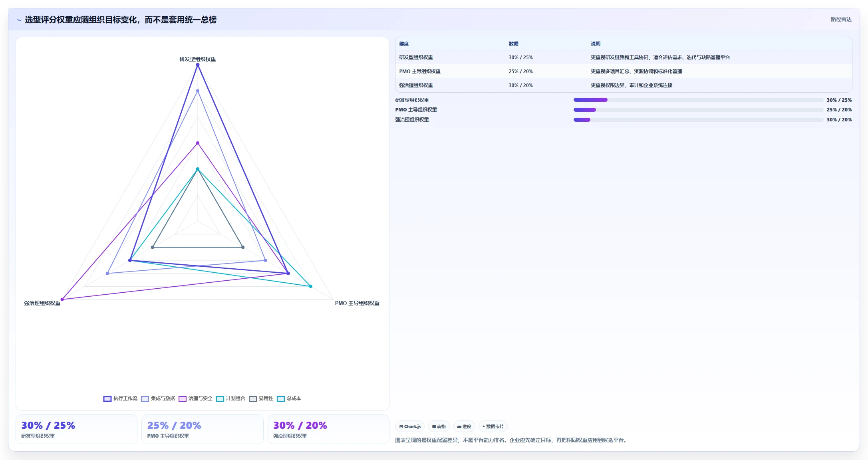This screenshot has height=460, width=868.
Task: Open the 30% / 20% 强治理 data card
Action: coord(328,429)
